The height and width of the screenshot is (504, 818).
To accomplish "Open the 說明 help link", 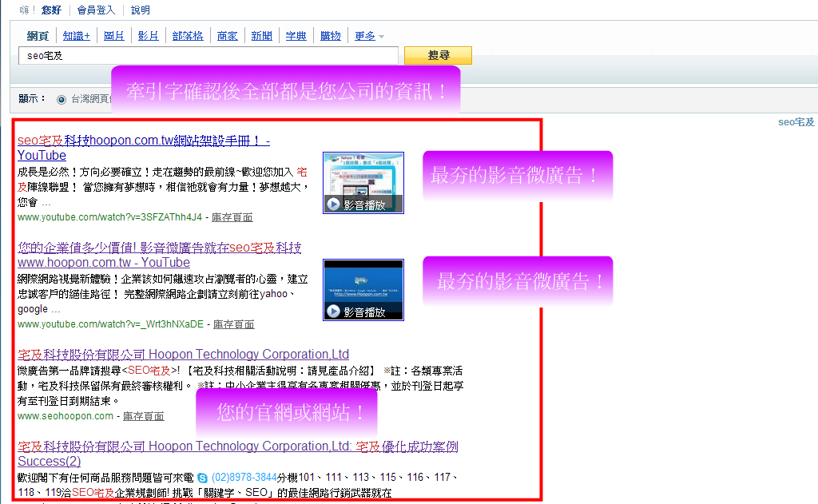I will (141, 10).
